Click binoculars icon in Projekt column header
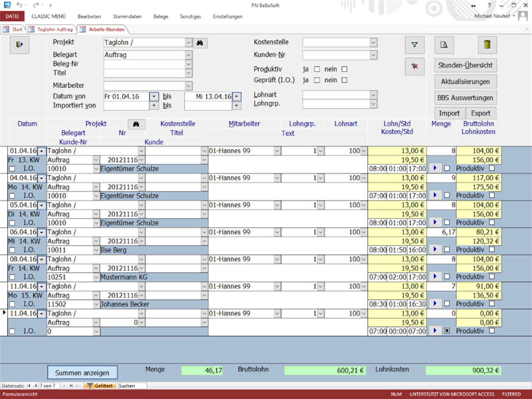The height and width of the screenshot is (399, 532). tap(136, 124)
